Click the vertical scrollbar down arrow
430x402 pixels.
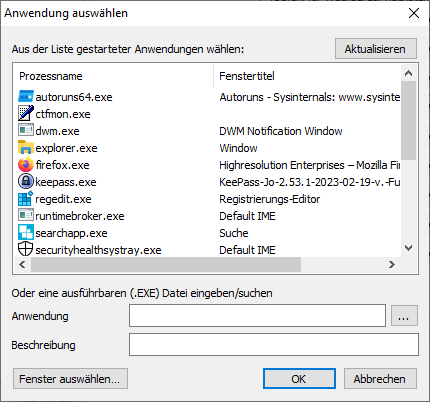coord(409,248)
